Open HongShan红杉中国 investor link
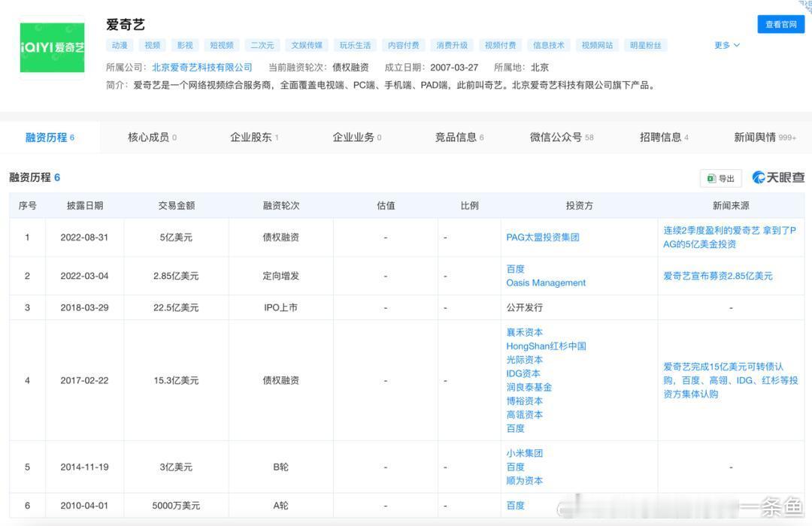This screenshot has width=812, height=526. (x=546, y=346)
